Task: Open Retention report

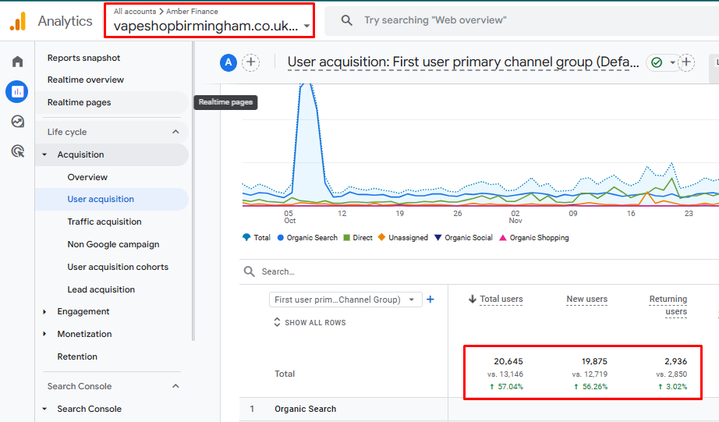Action: (77, 356)
